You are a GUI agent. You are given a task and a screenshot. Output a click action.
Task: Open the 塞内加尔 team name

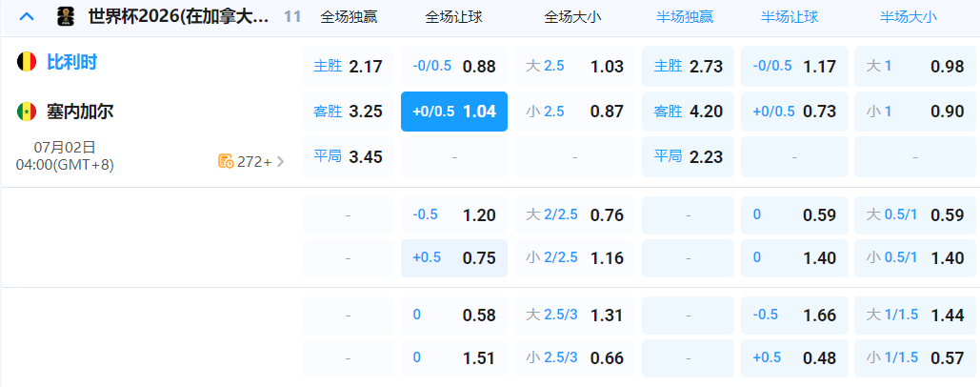tap(80, 112)
